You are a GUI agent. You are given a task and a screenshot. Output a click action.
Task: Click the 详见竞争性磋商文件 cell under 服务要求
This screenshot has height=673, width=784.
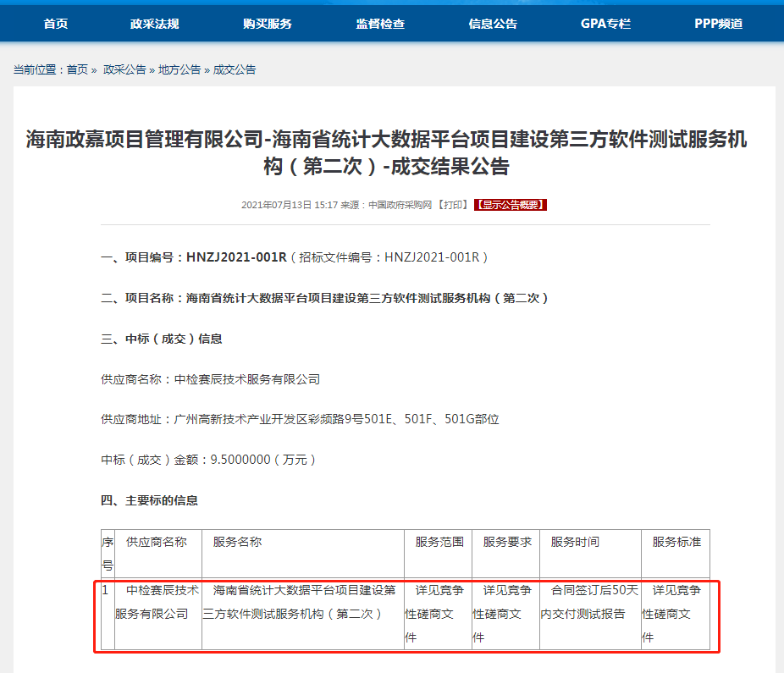coord(506,615)
